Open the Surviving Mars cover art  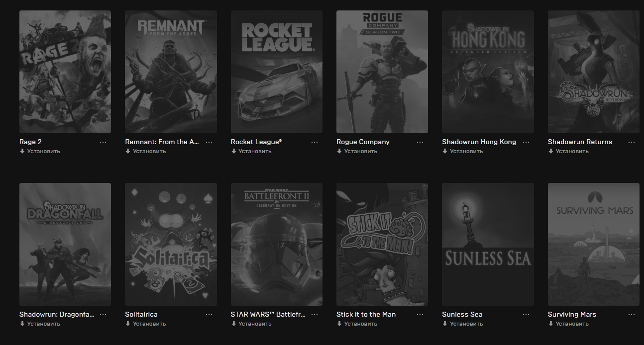click(594, 244)
